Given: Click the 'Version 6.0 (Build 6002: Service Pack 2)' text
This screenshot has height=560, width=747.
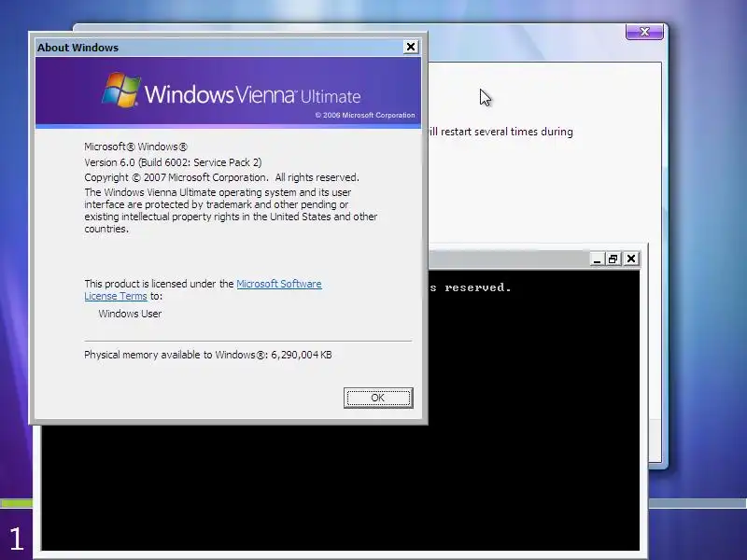Looking at the screenshot, I should pos(173,162).
